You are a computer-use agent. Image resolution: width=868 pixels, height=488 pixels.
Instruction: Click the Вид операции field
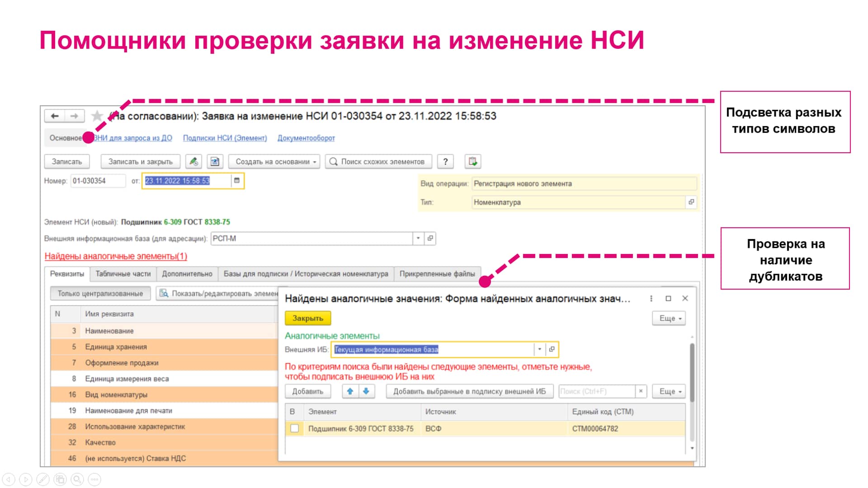click(x=584, y=183)
